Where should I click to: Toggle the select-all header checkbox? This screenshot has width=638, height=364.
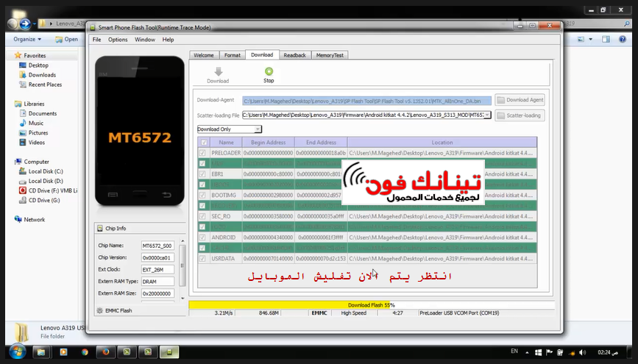click(x=204, y=143)
